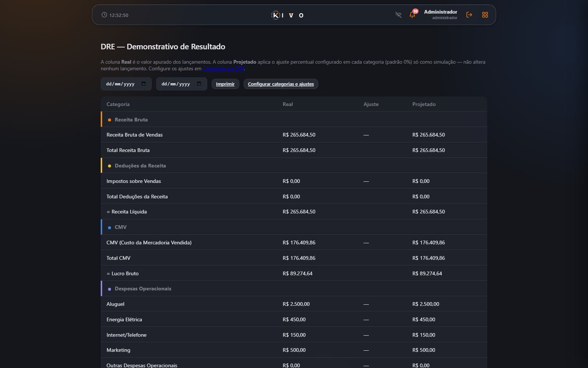This screenshot has width=588, height=368.
Task: Select the = Lucro Bruto row label
Action: pyautogui.click(x=122, y=273)
